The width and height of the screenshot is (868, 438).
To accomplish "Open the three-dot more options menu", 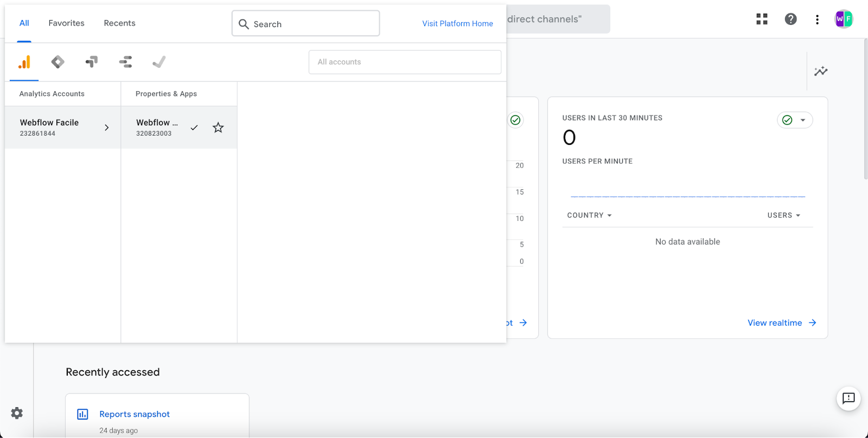I will click(817, 20).
